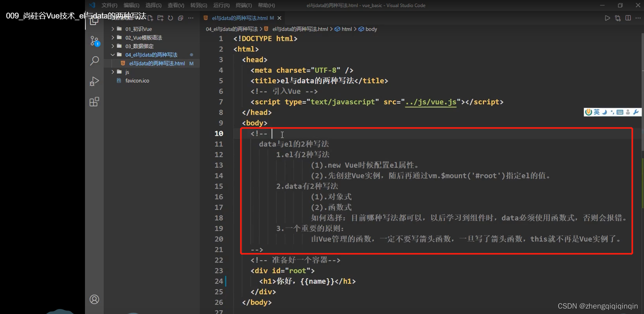644x314 pixels.
Task: Open the soft keyboard in IME bar
Action: point(620,112)
